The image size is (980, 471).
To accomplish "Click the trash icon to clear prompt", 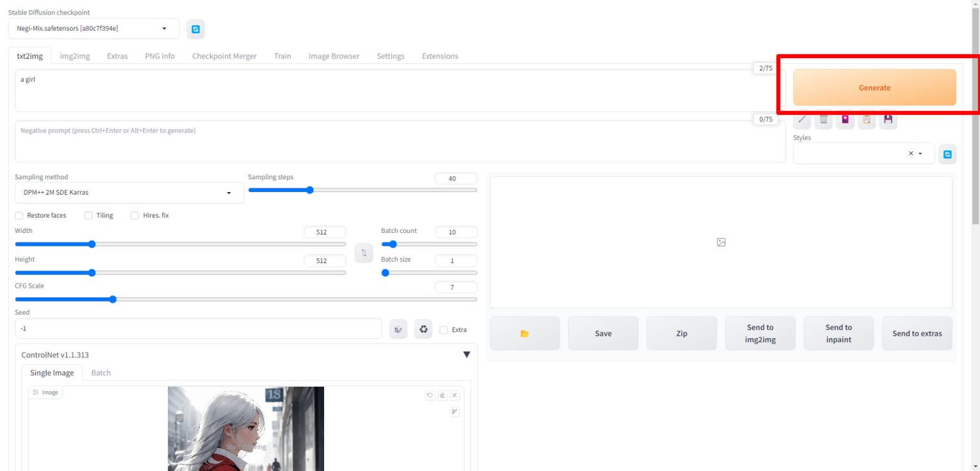I will click(x=823, y=120).
